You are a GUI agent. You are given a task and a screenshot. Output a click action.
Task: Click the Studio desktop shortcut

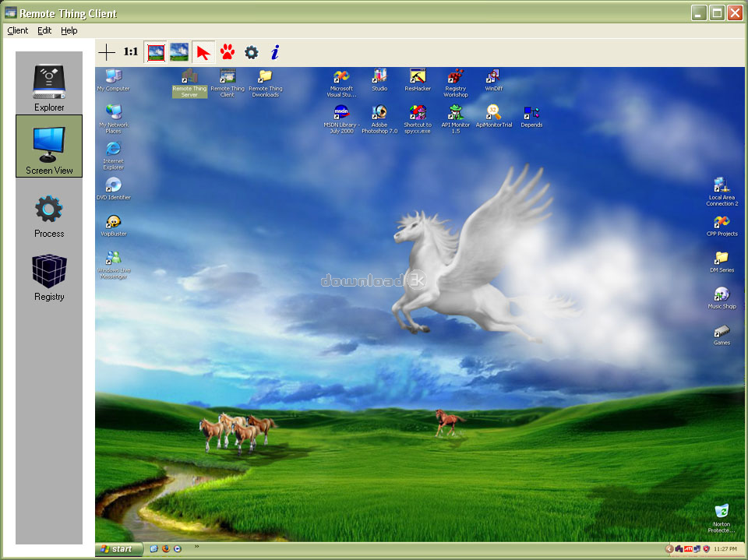[379, 80]
